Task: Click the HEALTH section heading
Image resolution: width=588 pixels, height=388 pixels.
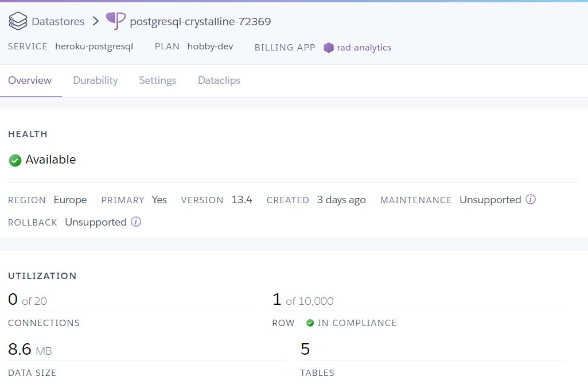Action: point(28,134)
